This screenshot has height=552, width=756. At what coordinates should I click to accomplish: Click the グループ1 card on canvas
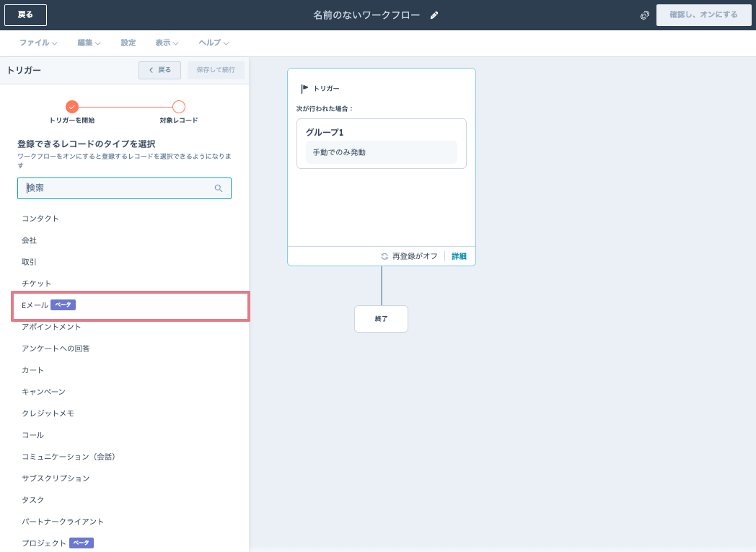click(x=382, y=144)
